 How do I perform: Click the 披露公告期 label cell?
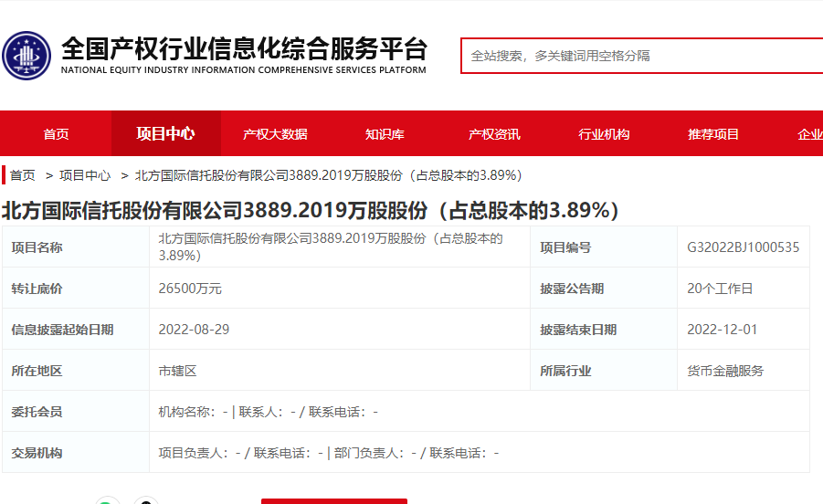[x=604, y=288]
